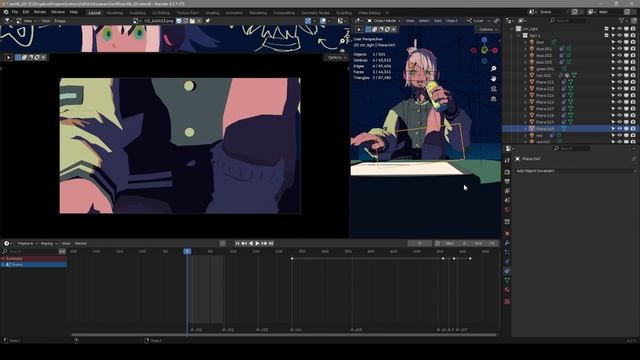
Task: Open the Window menu in the top bar
Action: click(58, 12)
